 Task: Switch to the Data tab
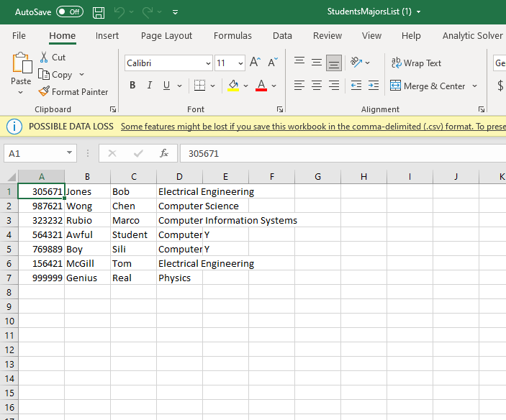pos(282,35)
